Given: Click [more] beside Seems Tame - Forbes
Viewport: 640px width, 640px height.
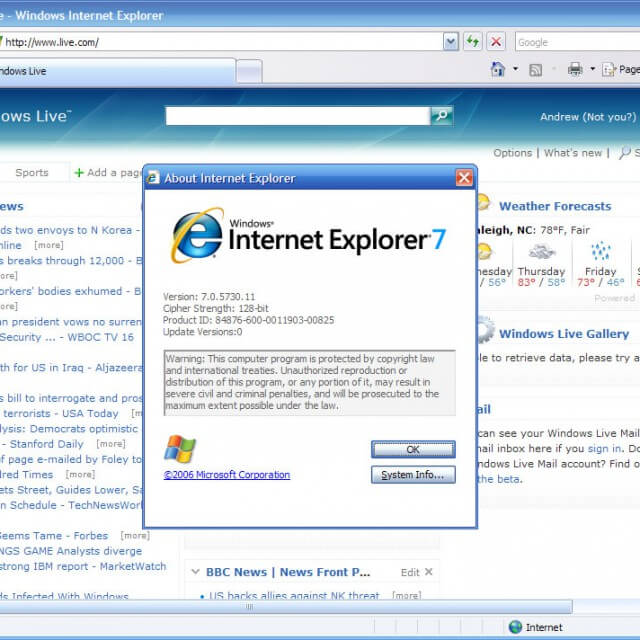Looking at the screenshot, I should point(135,536).
